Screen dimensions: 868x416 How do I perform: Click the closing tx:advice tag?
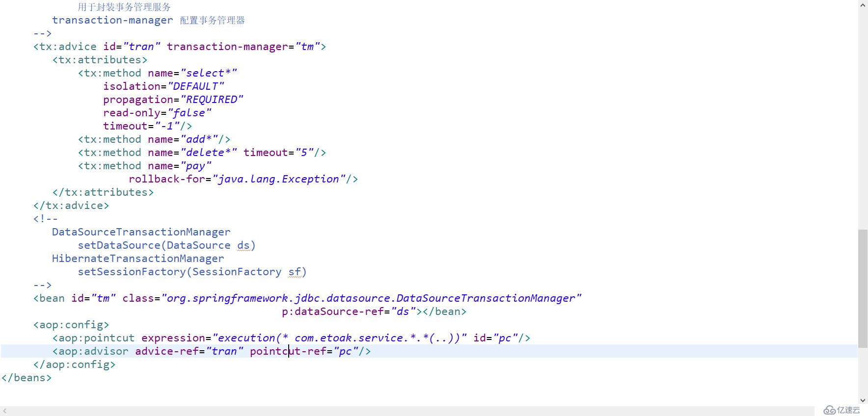[71, 206]
